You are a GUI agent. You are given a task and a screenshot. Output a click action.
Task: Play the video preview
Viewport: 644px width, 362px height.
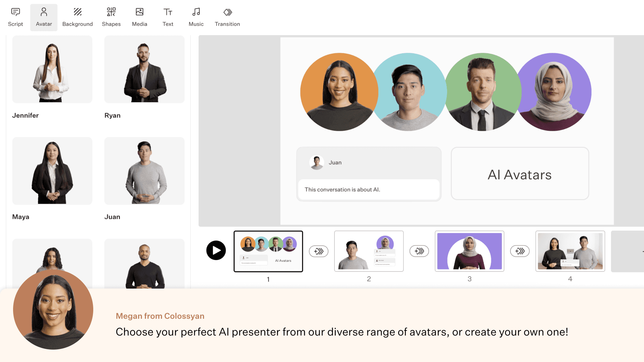click(x=216, y=250)
